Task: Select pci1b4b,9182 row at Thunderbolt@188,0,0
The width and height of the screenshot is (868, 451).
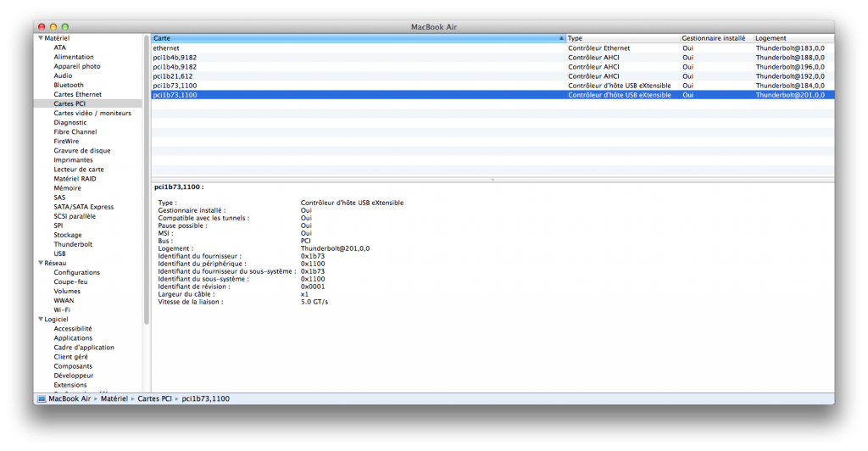Action: tap(492, 58)
